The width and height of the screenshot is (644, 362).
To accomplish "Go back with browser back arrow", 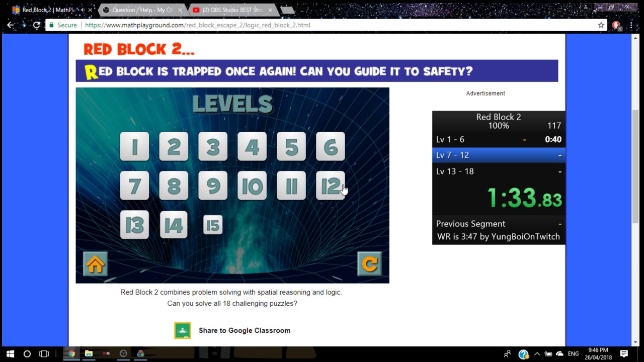I will coord(11,25).
